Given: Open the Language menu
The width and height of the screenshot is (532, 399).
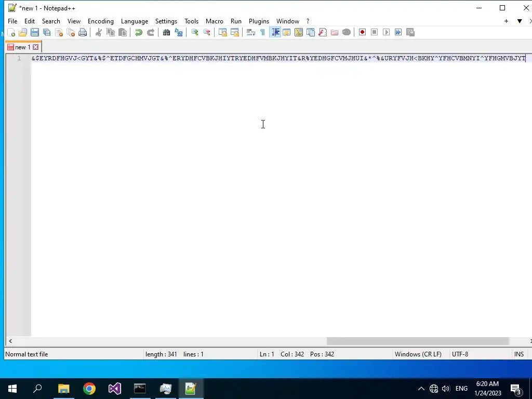Looking at the screenshot, I should pyautogui.click(x=135, y=21).
